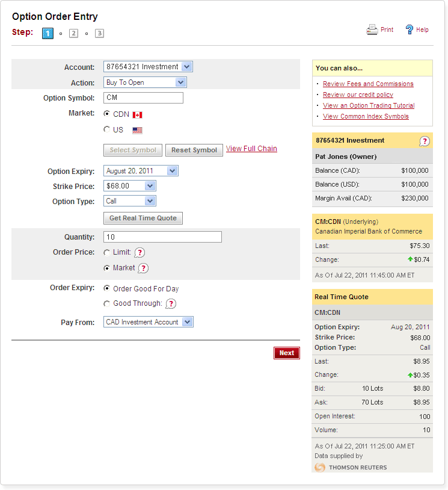Click Real Time Quote panel header
This screenshot has height=490, width=448.
(372, 297)
